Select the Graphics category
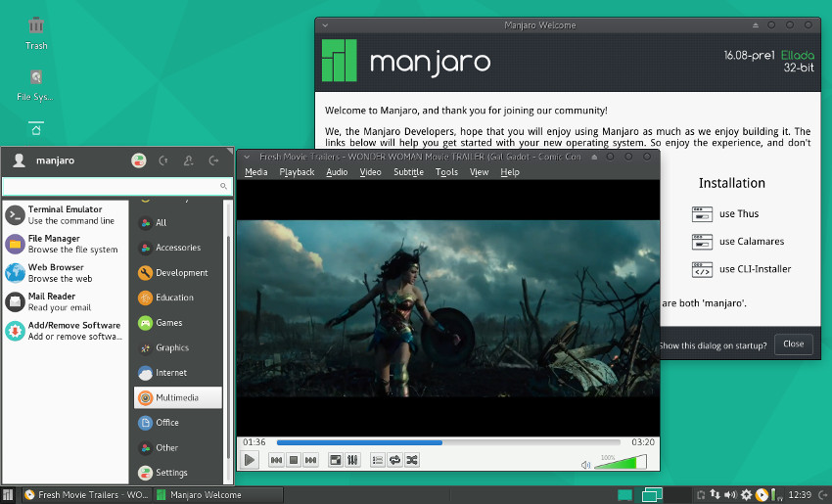Image resolution: width=832 pixels, height=504 pixels. coord(178,347)
